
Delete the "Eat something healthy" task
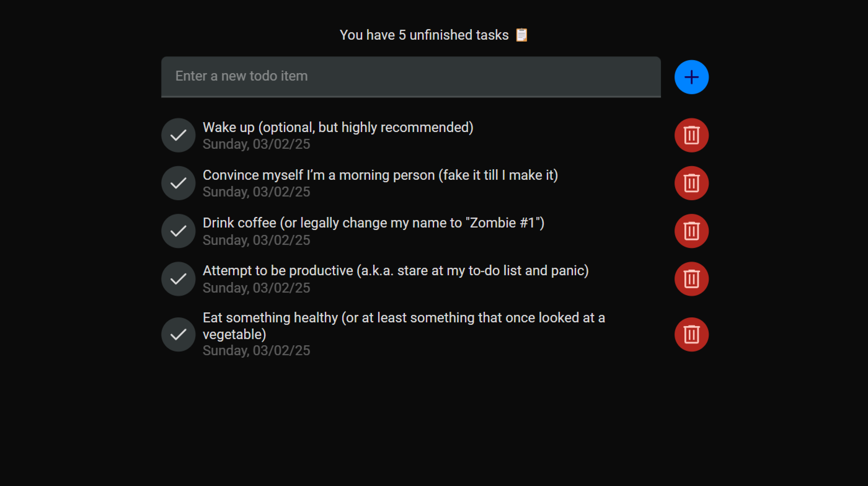pyautogui.click(x=691, y=334)
